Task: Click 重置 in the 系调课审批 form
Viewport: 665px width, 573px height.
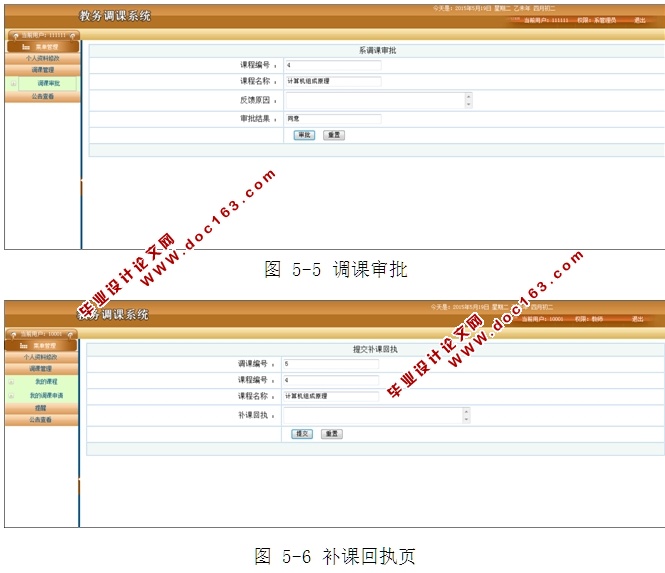Action: pos(334,135)
